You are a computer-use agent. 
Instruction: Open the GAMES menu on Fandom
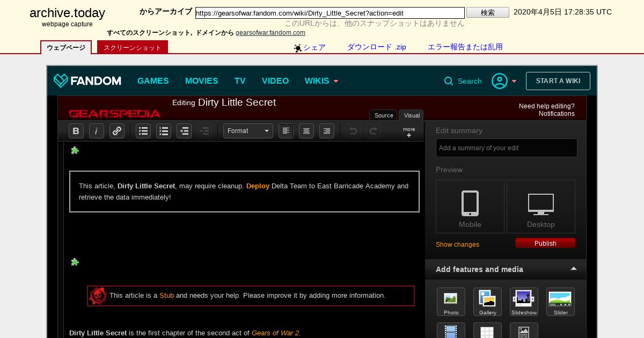153,81
